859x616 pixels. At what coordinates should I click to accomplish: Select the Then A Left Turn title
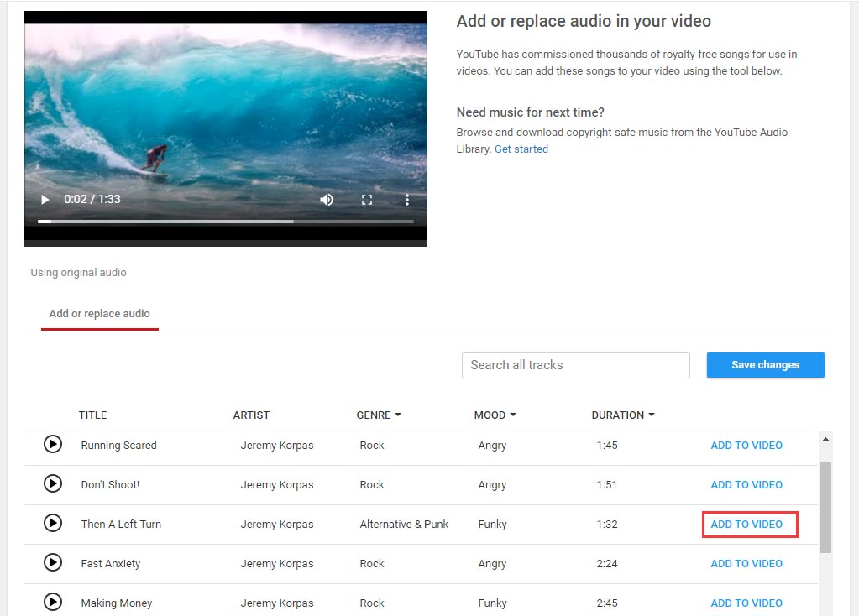pos(121,524)
